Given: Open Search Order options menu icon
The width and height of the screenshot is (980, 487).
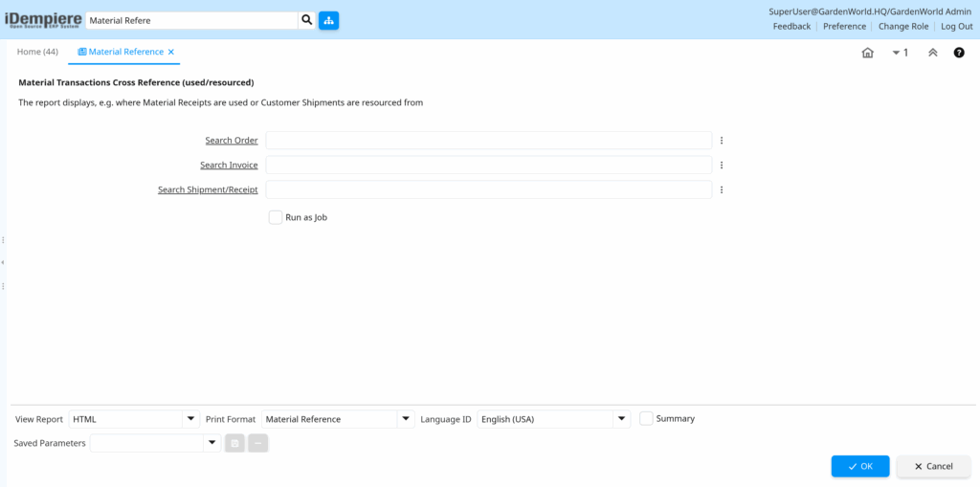Looking at the screenshot, I should 722,141.
